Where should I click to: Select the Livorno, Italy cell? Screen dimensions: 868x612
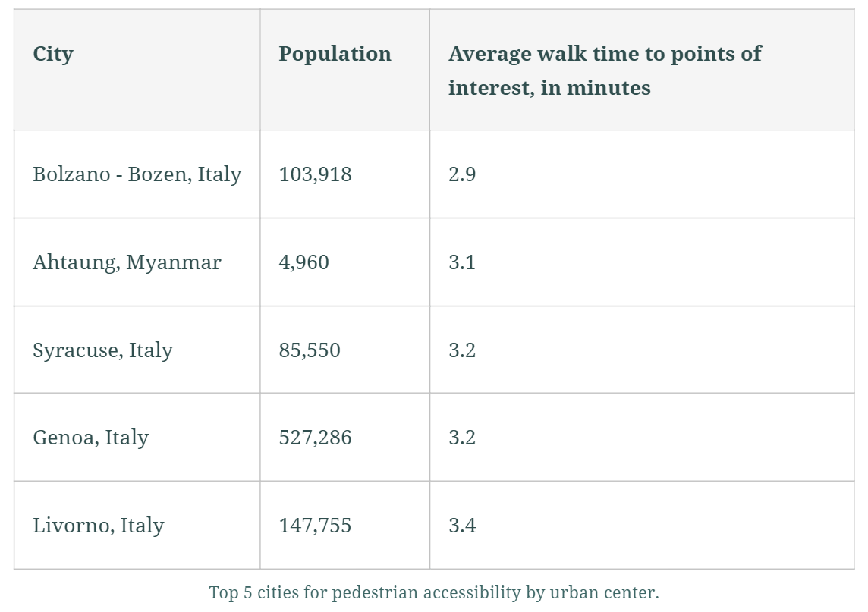click(98, 526)
